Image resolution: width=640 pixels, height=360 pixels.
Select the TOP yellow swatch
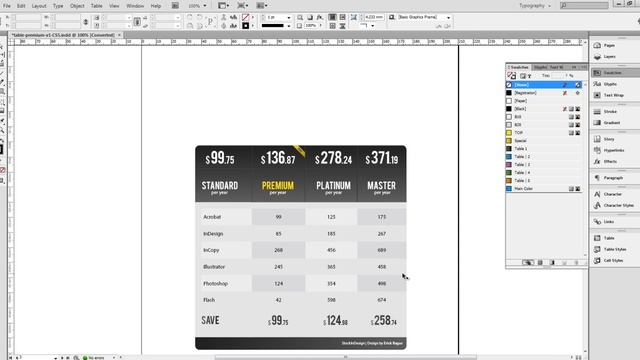544,132
